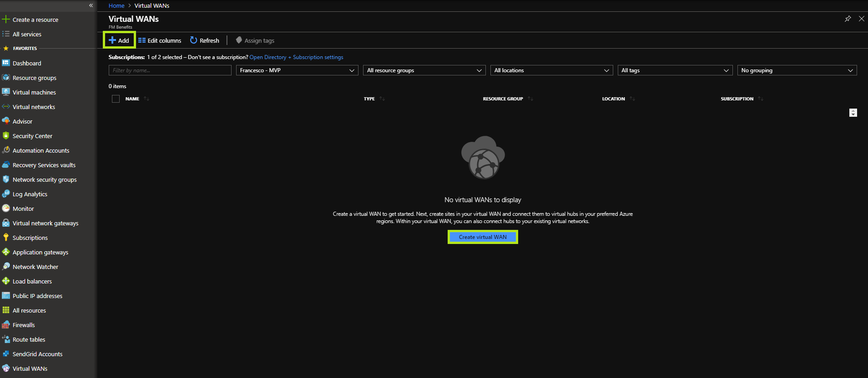Click the Favorites star icon
Screen dimensions: 868x378
6,48
